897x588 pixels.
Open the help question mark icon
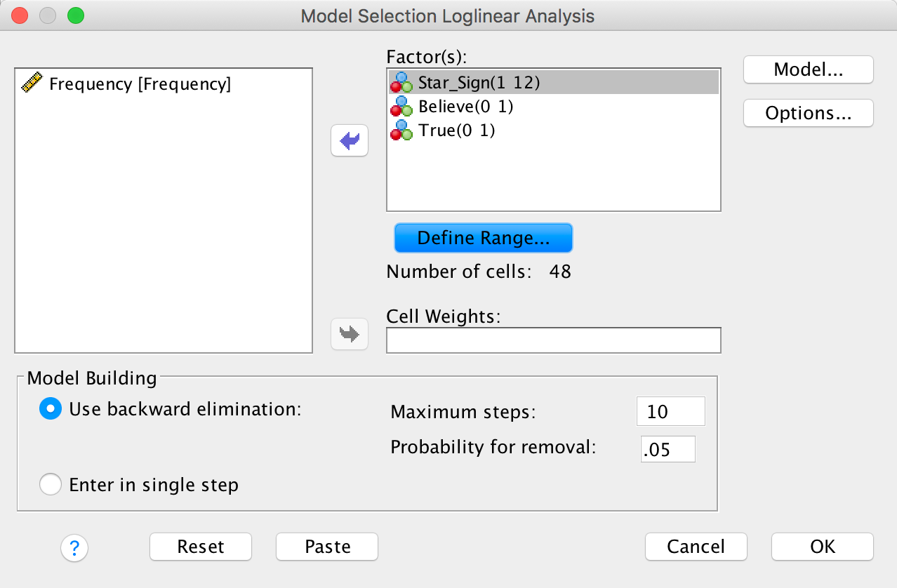pos(74,547)
